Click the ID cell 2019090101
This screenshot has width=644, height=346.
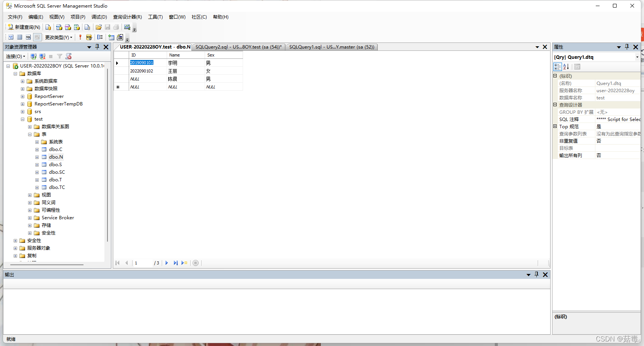pyautogui.click(x=148, y=63)
